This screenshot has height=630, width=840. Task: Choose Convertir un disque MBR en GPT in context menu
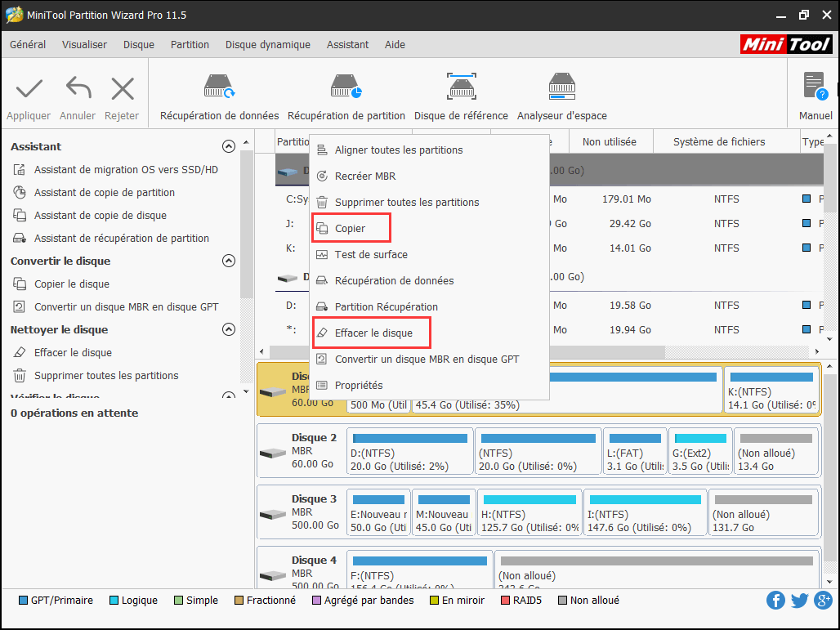coord(430,360)
